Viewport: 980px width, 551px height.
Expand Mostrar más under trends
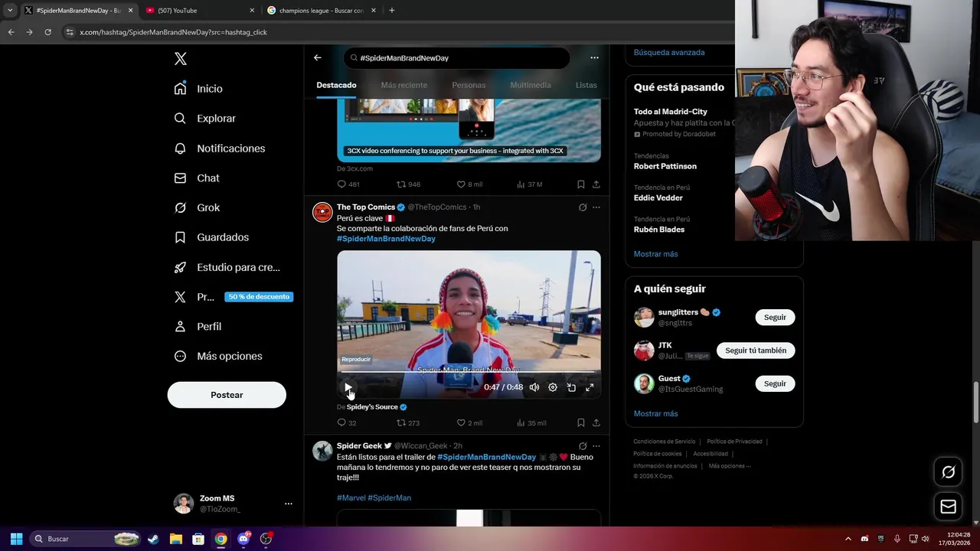[x=655, y=254]
